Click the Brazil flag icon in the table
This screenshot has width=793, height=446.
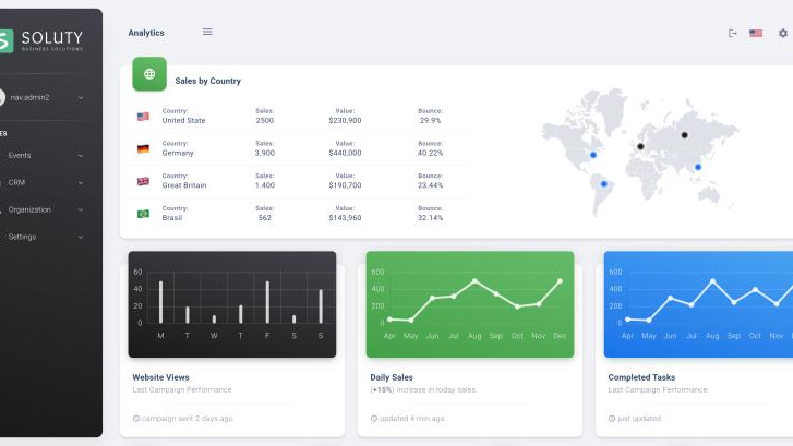(x=143, y=213)
